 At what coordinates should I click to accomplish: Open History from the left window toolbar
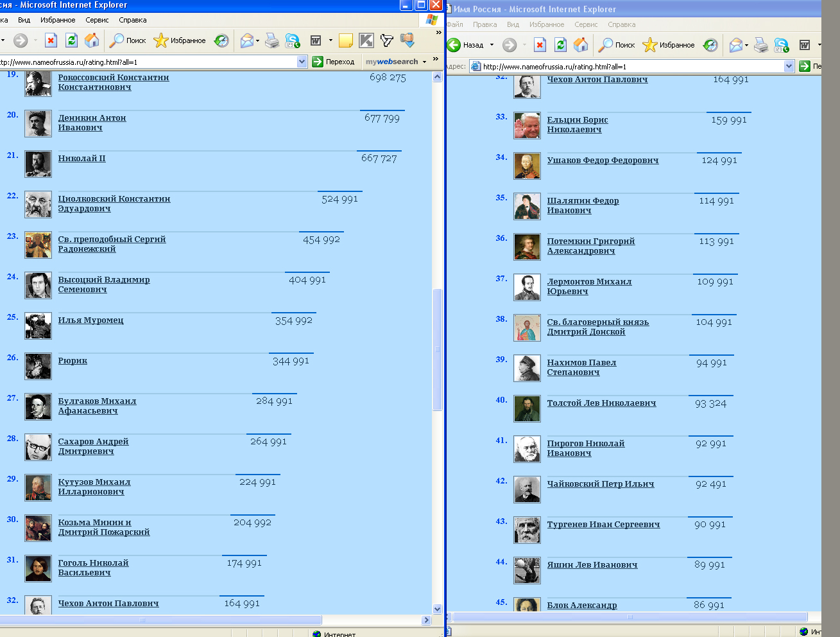[221, 40]
